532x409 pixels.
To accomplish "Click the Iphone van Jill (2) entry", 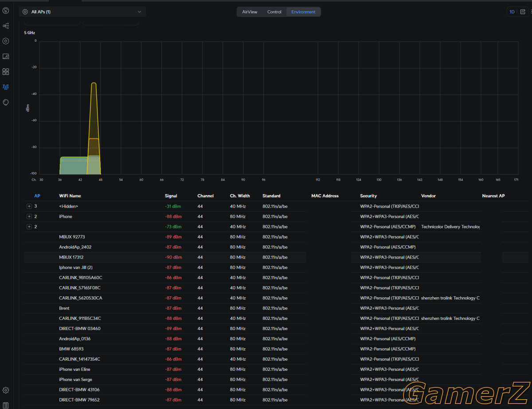I will tap(76, 267).
